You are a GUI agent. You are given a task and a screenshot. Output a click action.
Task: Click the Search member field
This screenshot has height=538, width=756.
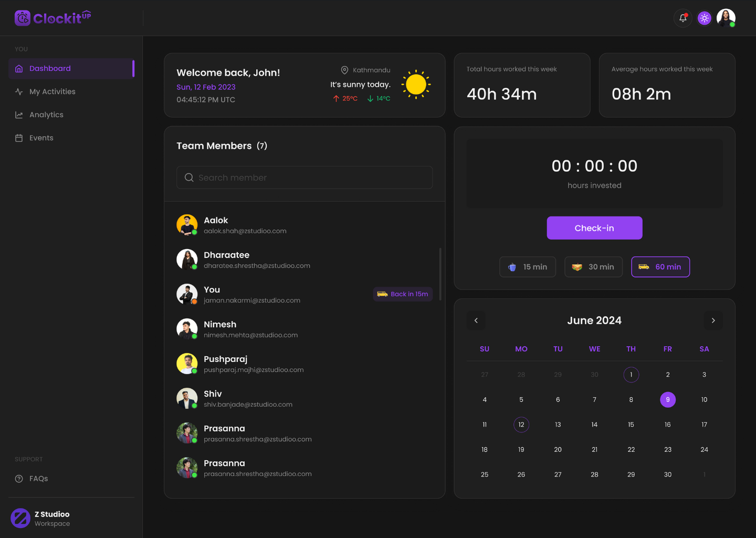(x=304, y=178)
